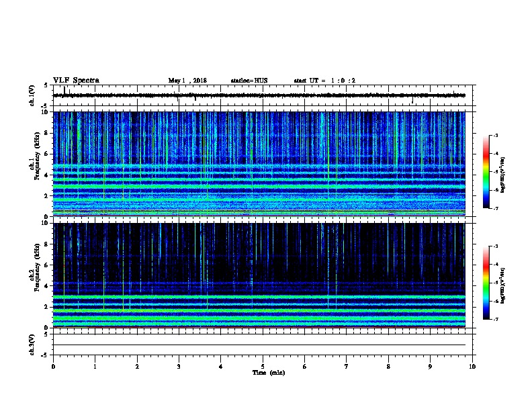Viewport: 532px width, 411px height.
Task: Click time axis tick label "5"
Action: click(x=263, y=367)
